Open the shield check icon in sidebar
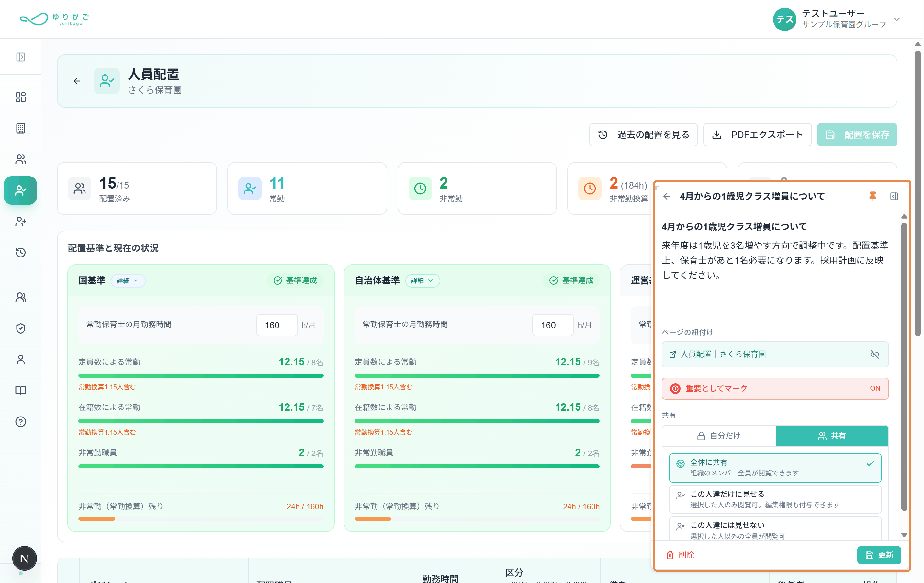This screenshot has height=583, width=924. (x=21, y=328)
